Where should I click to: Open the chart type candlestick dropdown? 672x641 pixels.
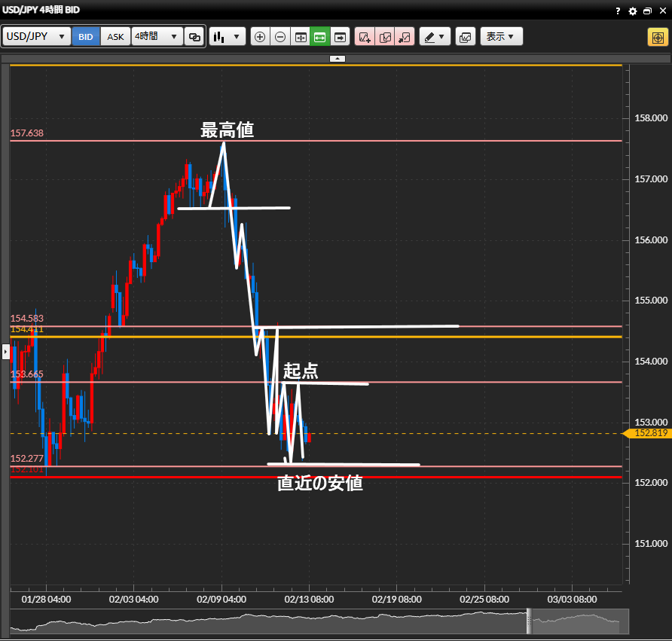228,37
